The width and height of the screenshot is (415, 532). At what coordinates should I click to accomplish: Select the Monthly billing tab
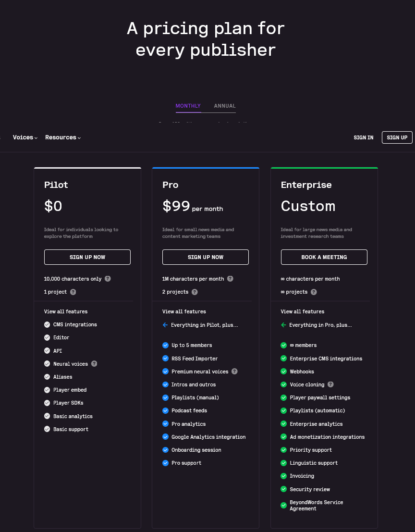coord(188,106)
